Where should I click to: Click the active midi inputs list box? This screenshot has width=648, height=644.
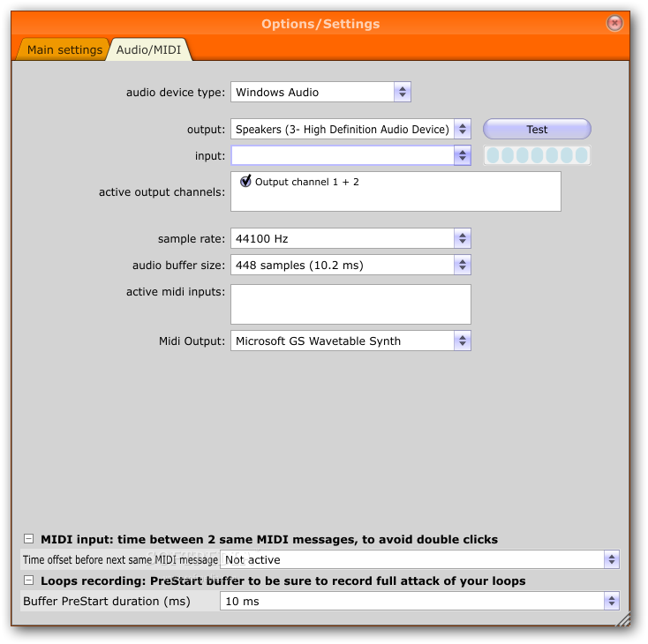(350, 304)
